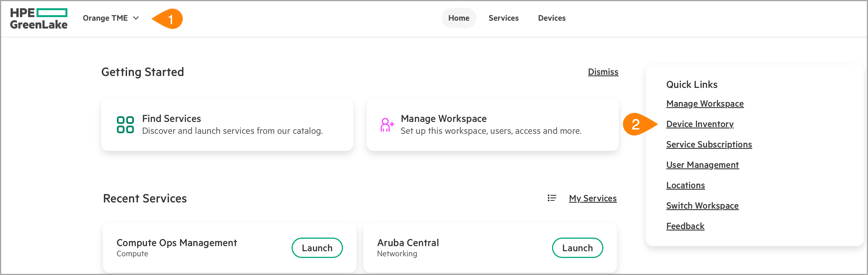Go to the Devices tab
The height and width of the screenshot is (275, 868).
552,18
